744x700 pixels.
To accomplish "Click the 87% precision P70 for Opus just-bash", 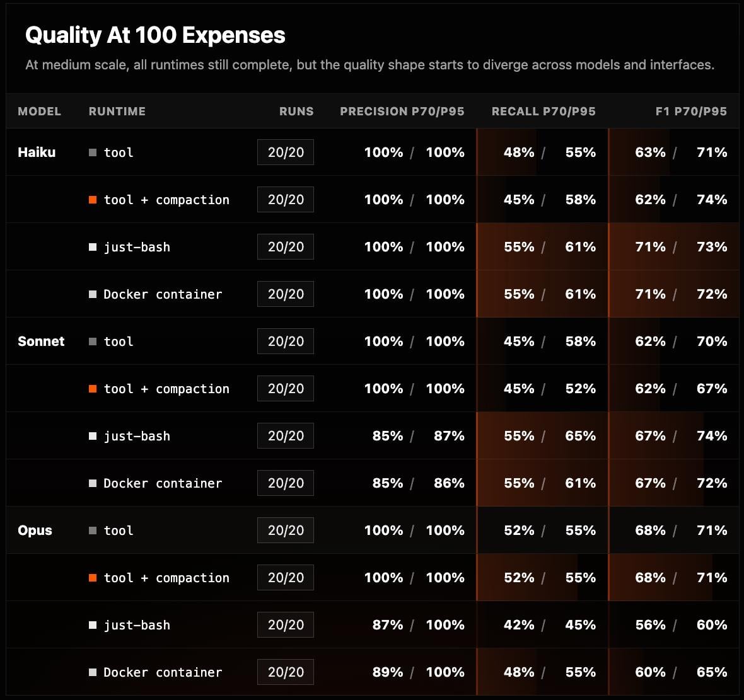I will tap(388, 625).
